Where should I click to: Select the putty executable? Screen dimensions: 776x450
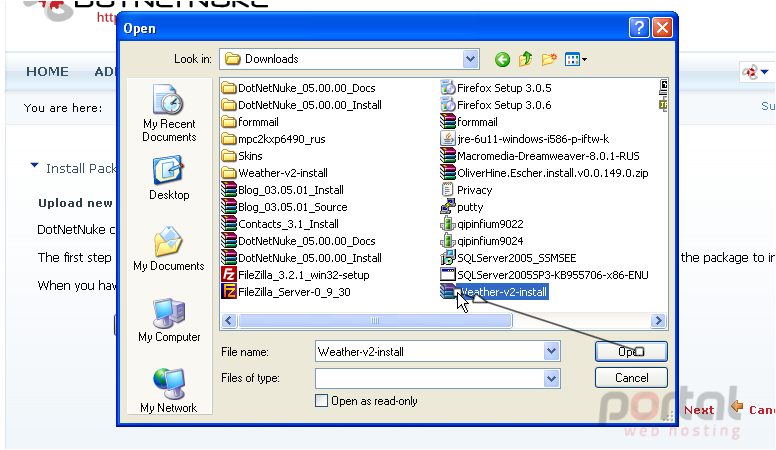tap(462, 207)
